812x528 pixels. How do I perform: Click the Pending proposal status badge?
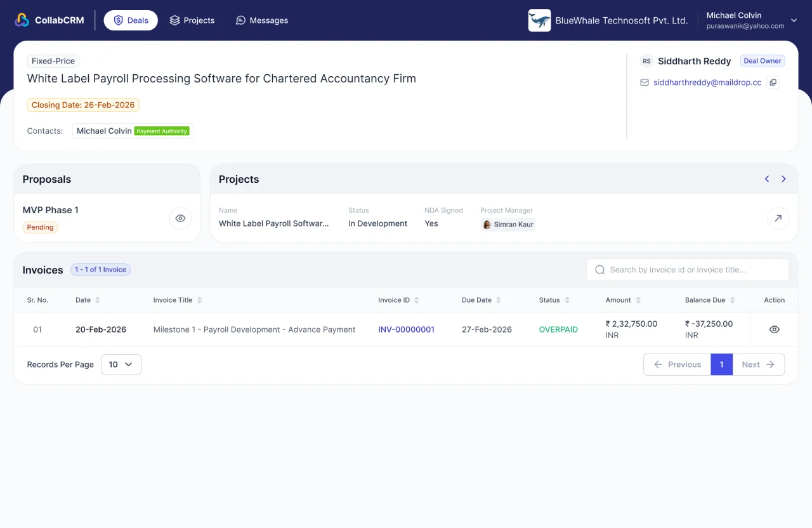[x=40, y=227]
